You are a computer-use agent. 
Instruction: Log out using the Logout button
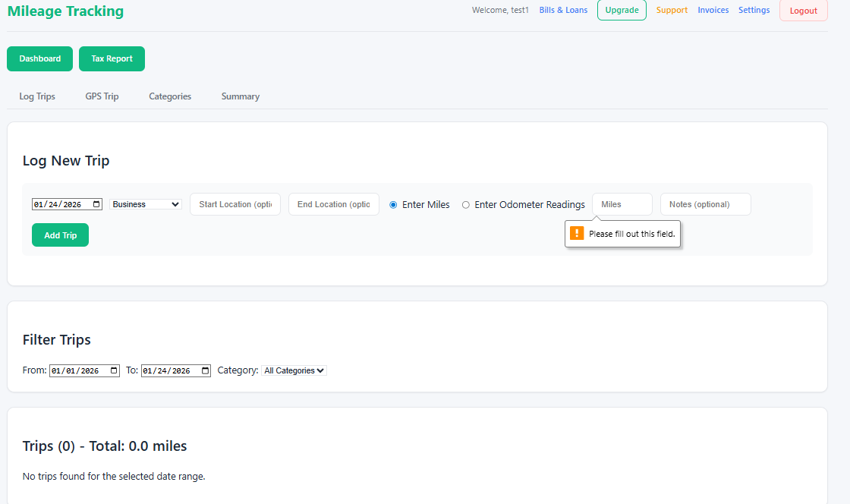pyautogui.click(x=804, y=11)
